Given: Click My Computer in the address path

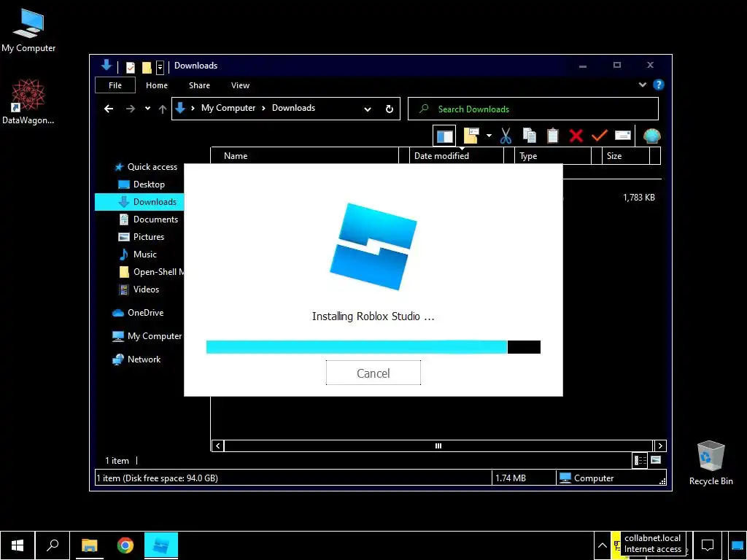Looking at the screenshot, I should click(x=228, y=108).
